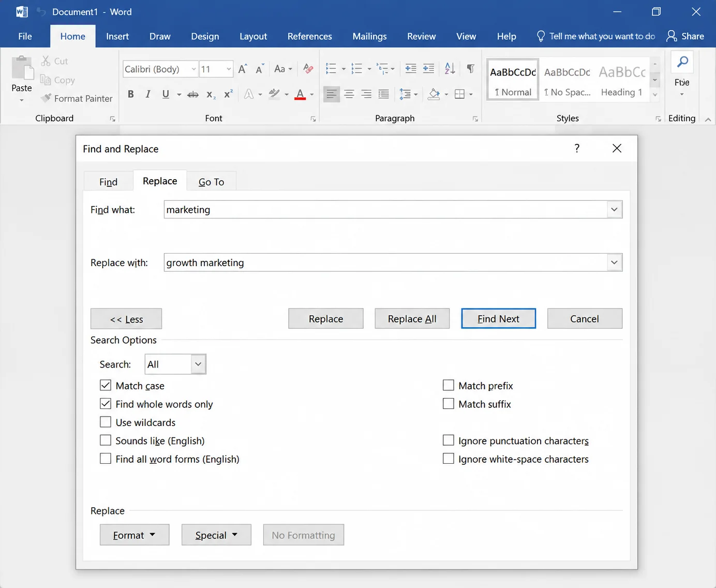Open the Find what history dropdown

coord(614,210)
